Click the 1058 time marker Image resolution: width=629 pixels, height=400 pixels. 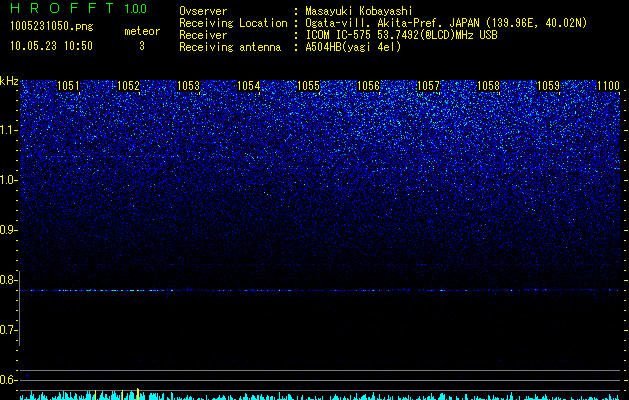click(x=489, y=86)
